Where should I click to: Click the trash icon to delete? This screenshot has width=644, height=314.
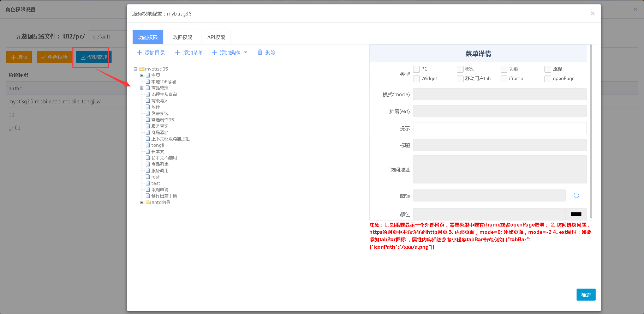pos(260,52)
